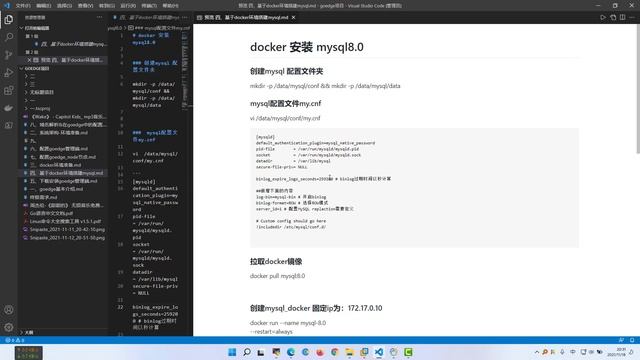Close the markdown preview tab

click(293, 18)
